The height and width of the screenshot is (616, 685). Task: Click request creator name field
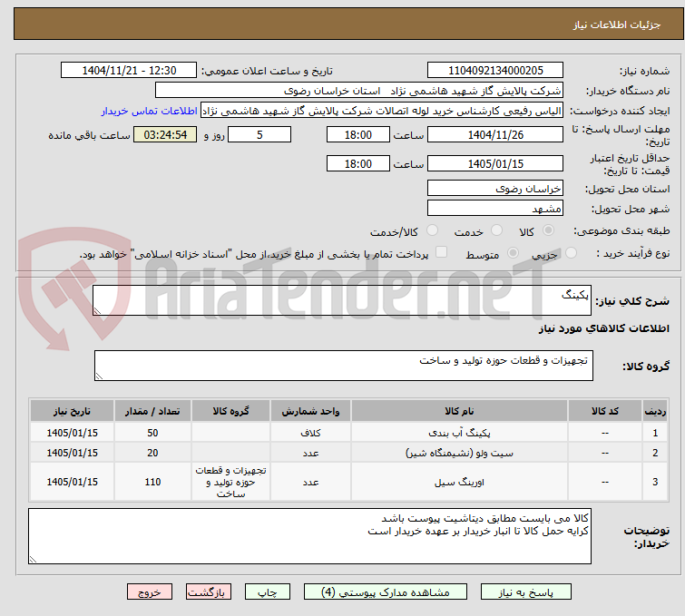(x=382, y=111)
